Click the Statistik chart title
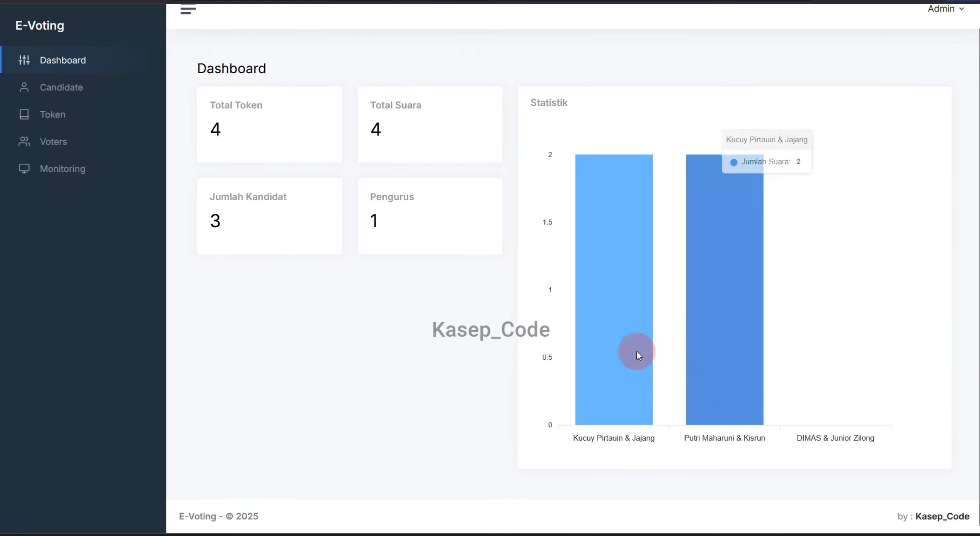This screenshot has height=536, width=980. pos(549,103)
